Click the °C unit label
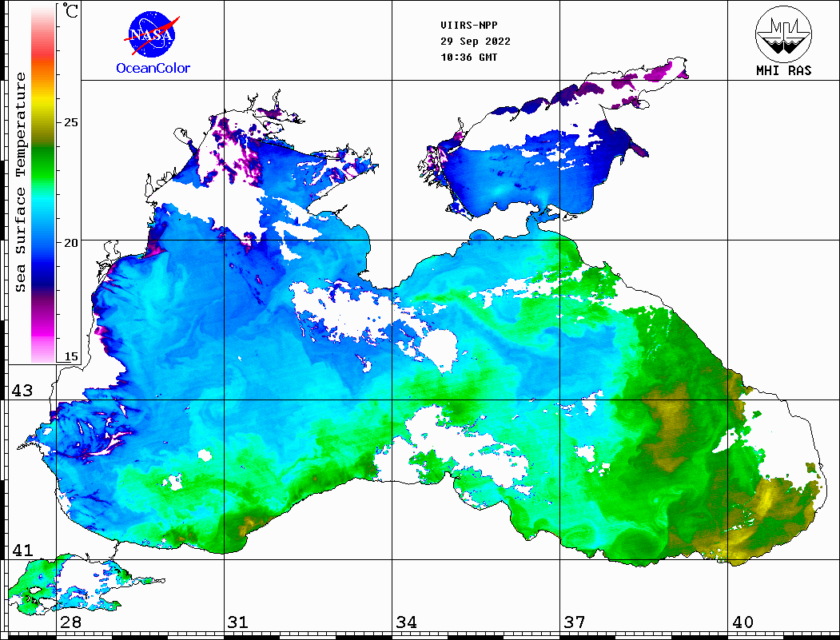The width and height of the screenshot is (840, 640). 70,10
